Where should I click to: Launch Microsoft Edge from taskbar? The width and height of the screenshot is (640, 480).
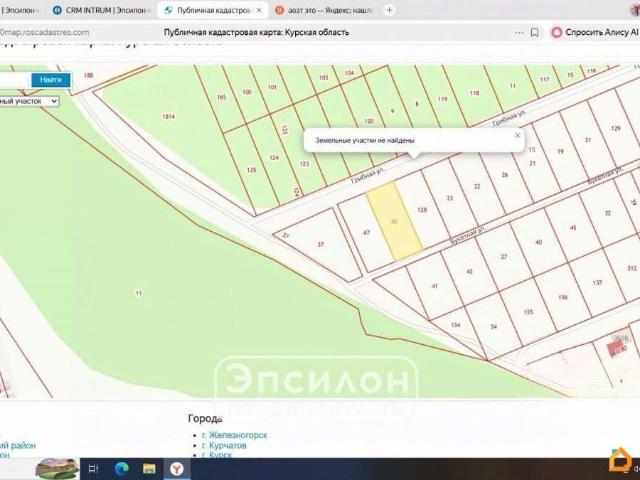coord(121,469)
